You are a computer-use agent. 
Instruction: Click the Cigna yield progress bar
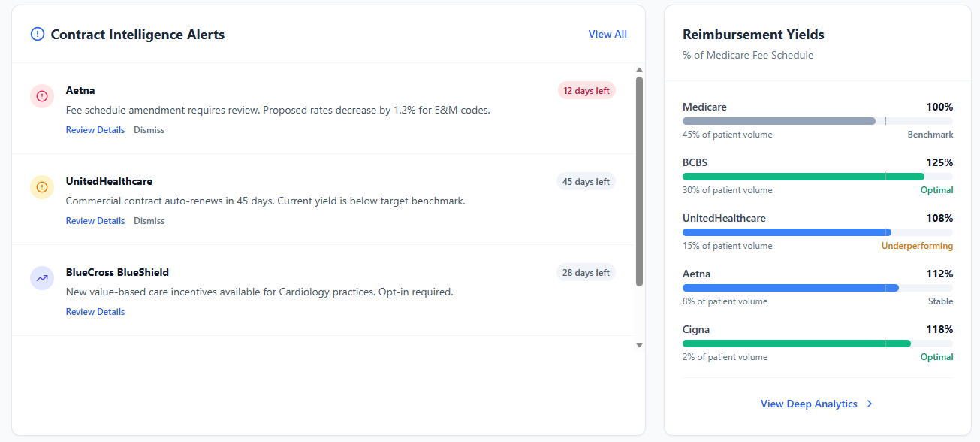[x=818, y=344]
